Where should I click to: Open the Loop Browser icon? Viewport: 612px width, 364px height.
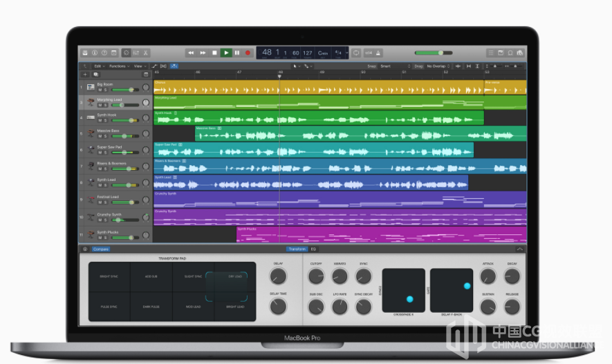tap(510, 53)
